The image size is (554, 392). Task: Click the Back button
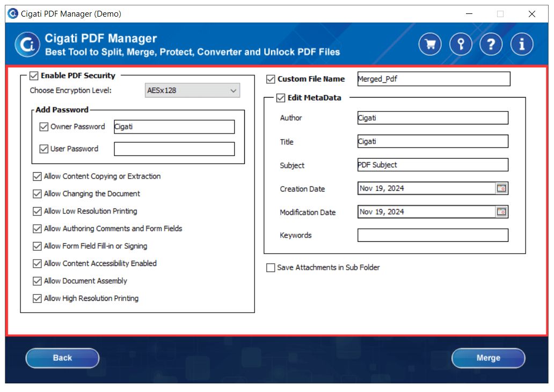pyautogui.click(x=62, y=358)
